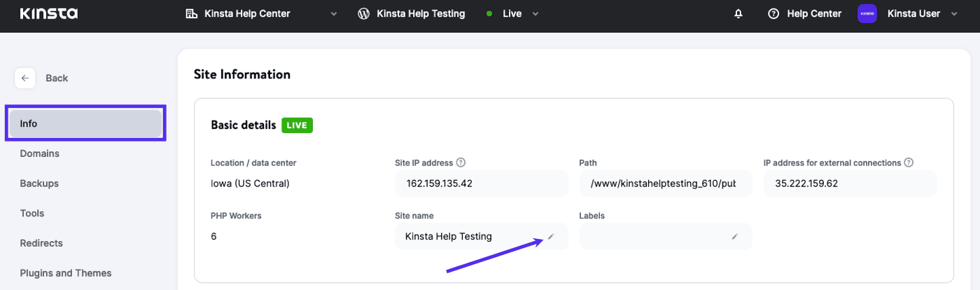Edit site name with pencil icon
Viewport: 980px width, 290px height.
551,237
